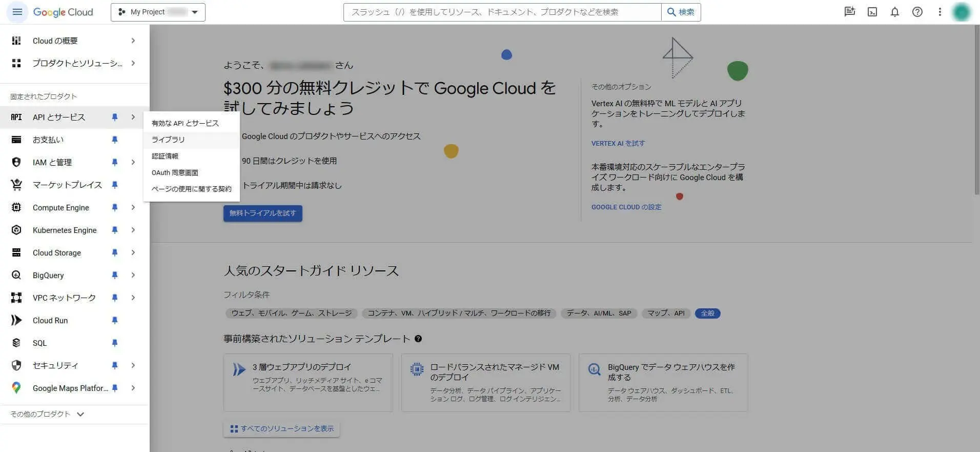980x452 pixels.
Task: Click the Google Maps Platform pin icon
Action: coord(16,388)
